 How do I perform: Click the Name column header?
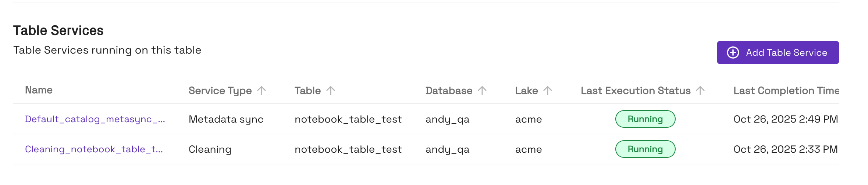click(39, 90)
